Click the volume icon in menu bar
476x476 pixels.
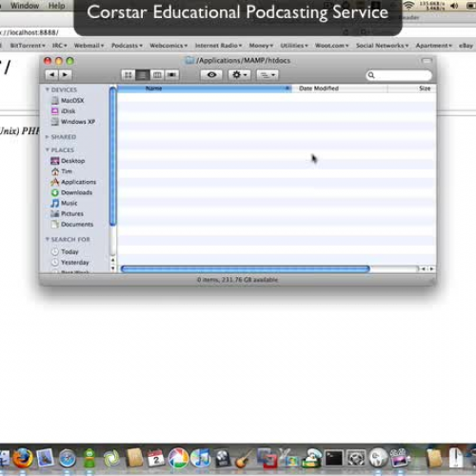(x=454, y=6)
